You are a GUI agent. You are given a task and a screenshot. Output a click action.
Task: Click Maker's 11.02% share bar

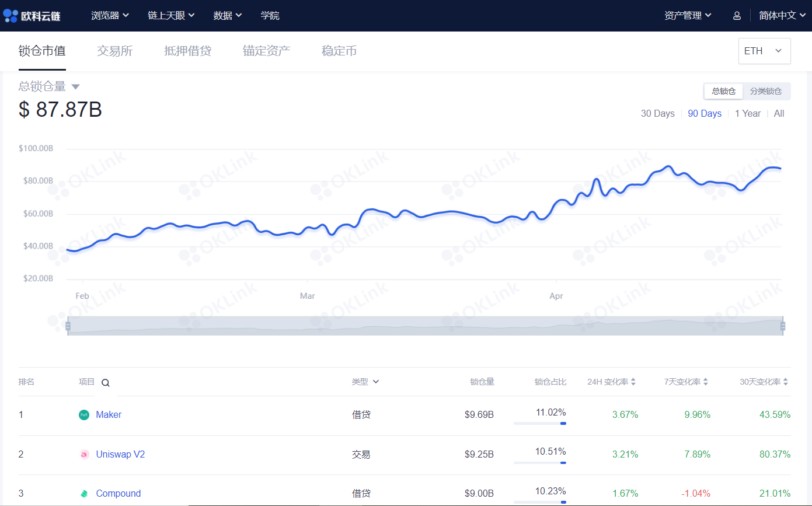point(540,423)
